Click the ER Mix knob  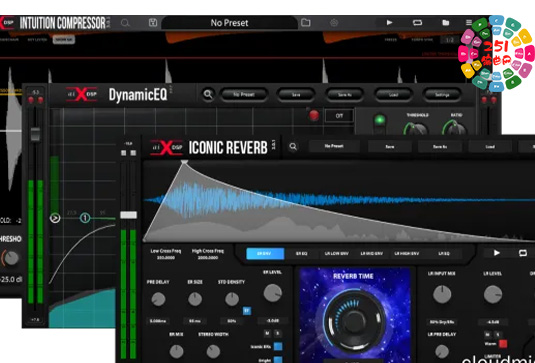[176, 351]
